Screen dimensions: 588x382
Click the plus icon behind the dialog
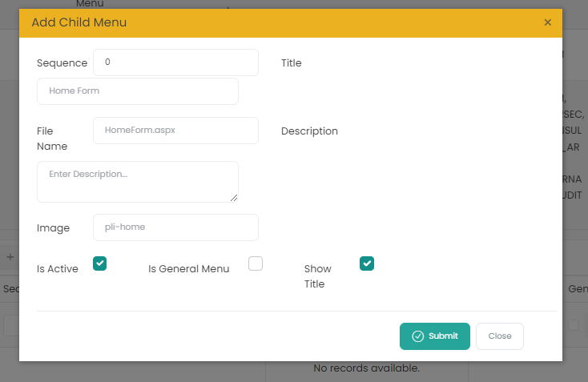point(10,257)
